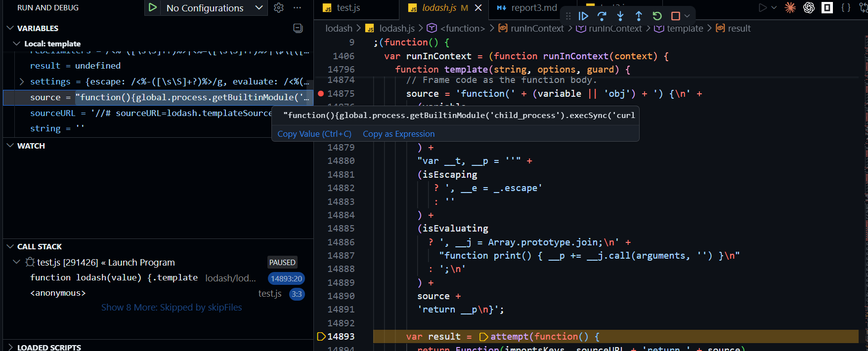
Task: Collapse the WATCH section
Action: [x=10, y=146]
